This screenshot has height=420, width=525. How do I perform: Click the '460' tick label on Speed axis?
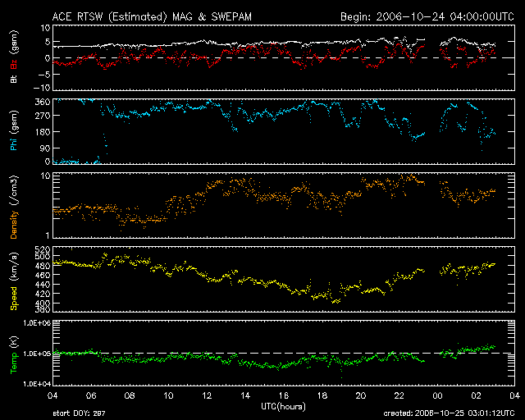point(43,276)
